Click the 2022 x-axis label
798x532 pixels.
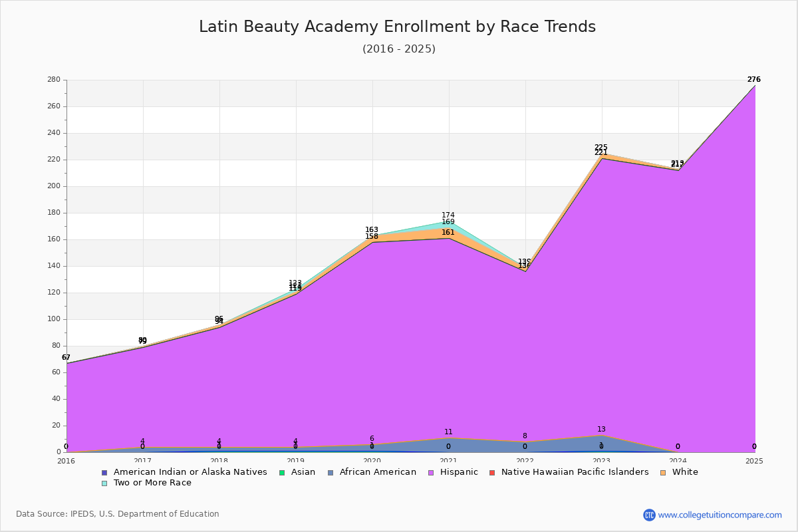pyautogui.click(x=525, y=461)
